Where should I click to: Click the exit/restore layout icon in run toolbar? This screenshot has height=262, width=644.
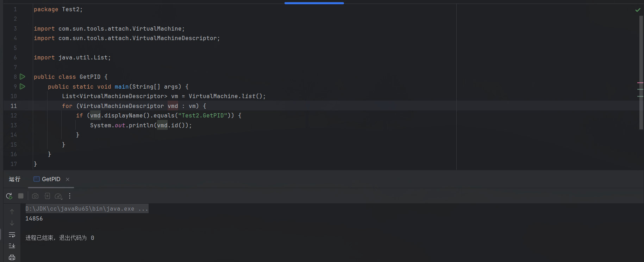pos(47,196)
